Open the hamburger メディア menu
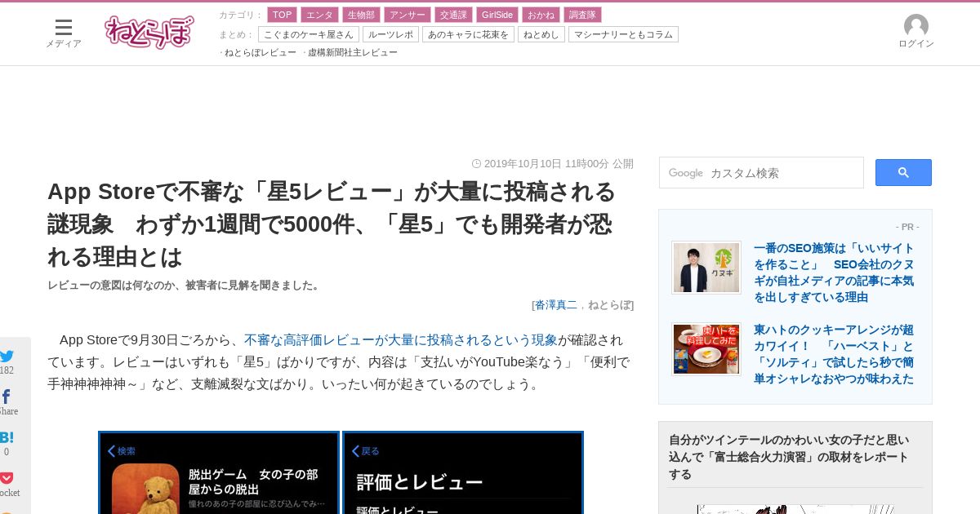The width and height of the screenshot is (980, 514). [x=63, y=33]
